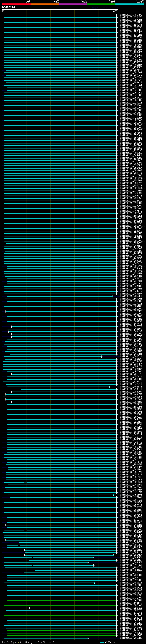Click the alignment arrowhead of UniRef100_A0EZT8
Screen dimensions: 146x644
click(x=110, y=387)
